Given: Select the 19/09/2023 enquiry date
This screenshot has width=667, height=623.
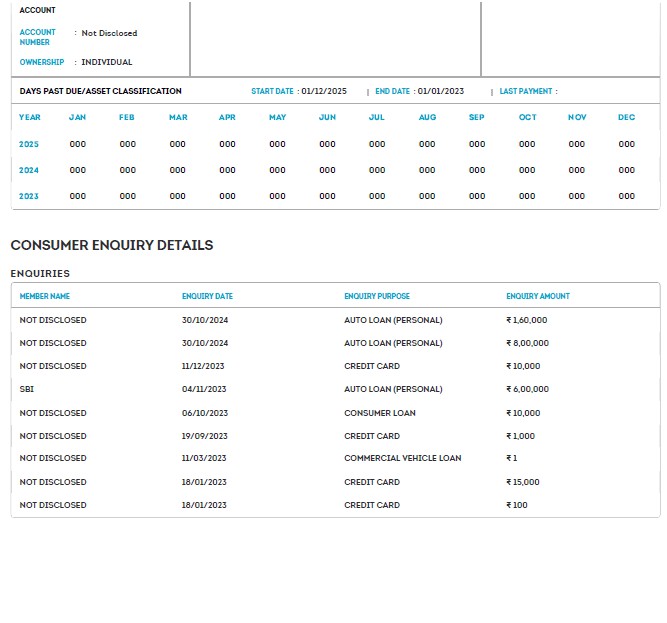Looking at the screenshot, I should 204,436.
